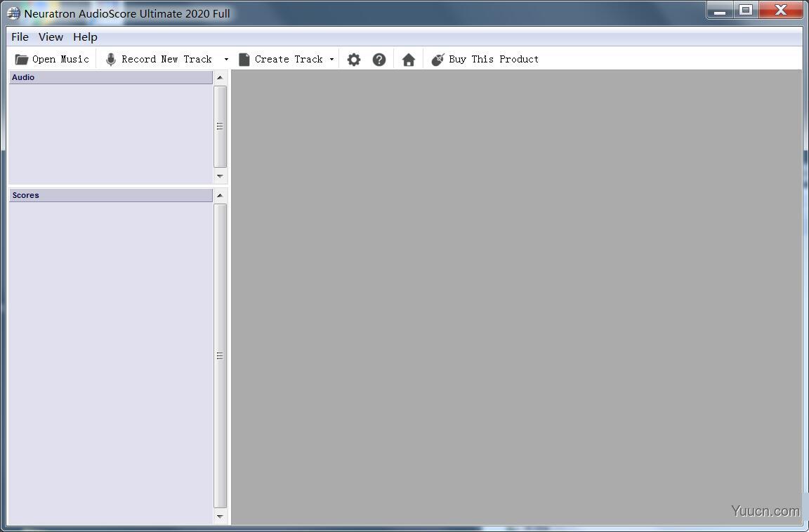Screen dimensions: 809x532
Task: Click the Record New Track microphone icon
Action: [x=110, y=59]
